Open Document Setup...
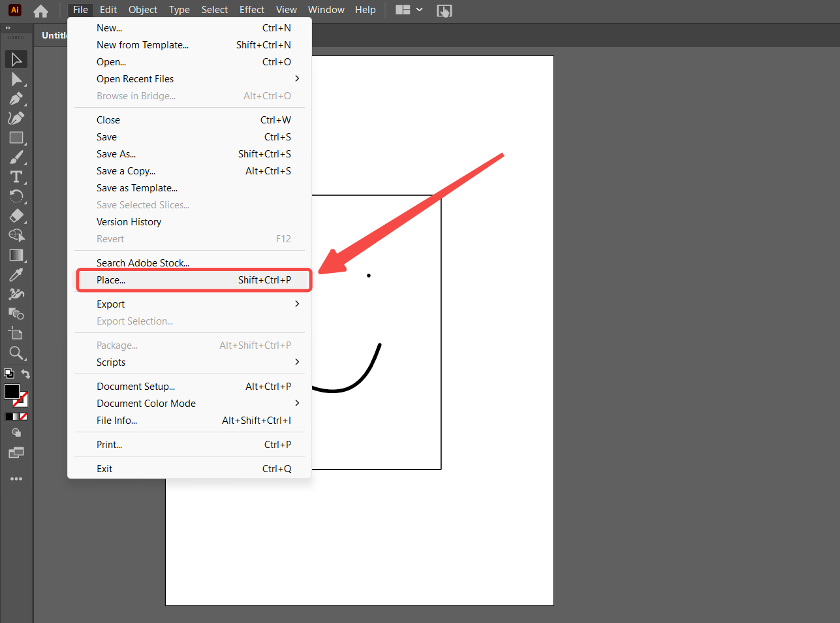The width and height of the screenshot is (840, 623). tap(189, 387)
